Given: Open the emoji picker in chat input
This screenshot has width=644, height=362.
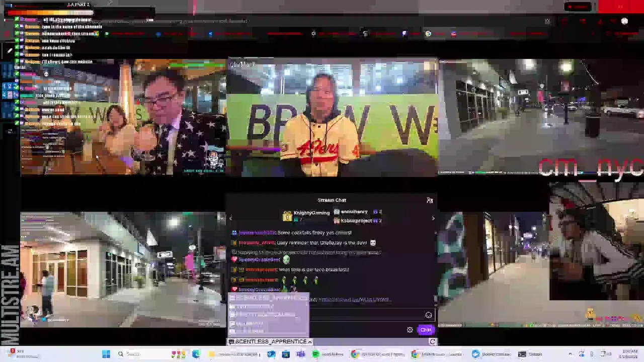Looking at the screenshot, I should click(429, 315).
